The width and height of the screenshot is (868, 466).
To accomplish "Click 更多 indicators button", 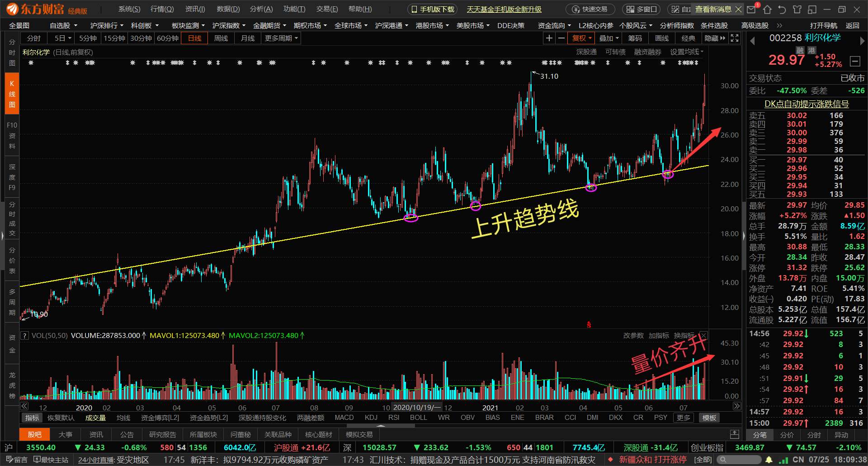I will [684, 418].
